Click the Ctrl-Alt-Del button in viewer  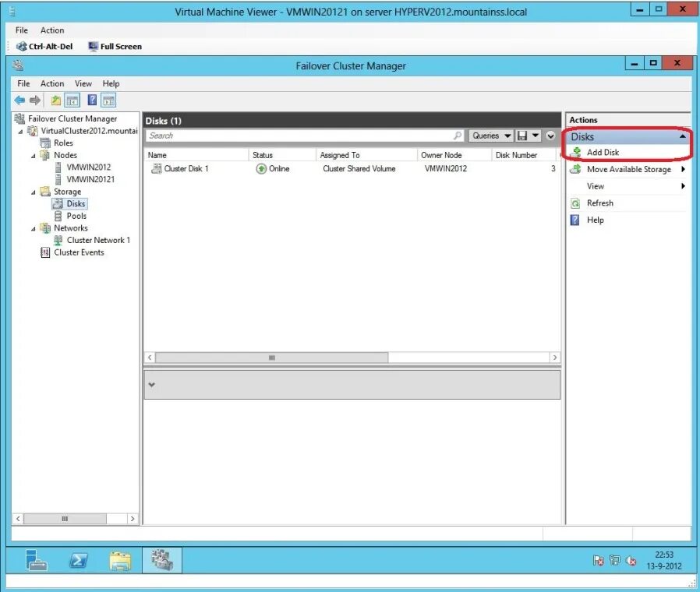[44, 47]
